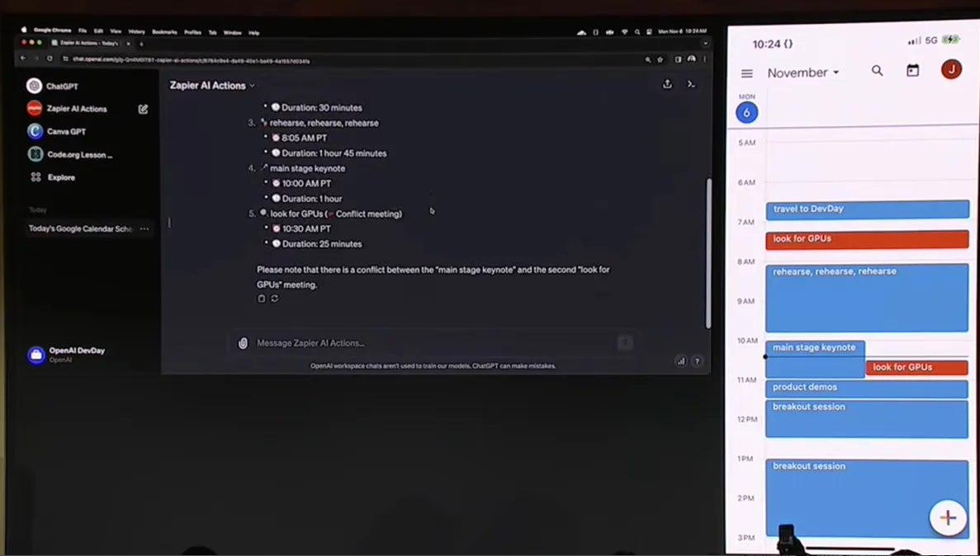
Task: Expand the Zapier AI Actions title dropdown
Action: pos(252,86)
